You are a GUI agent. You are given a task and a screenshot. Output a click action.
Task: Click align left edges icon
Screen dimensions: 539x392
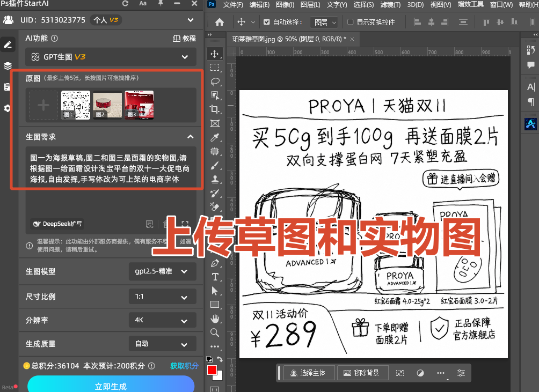coord(417,23)
